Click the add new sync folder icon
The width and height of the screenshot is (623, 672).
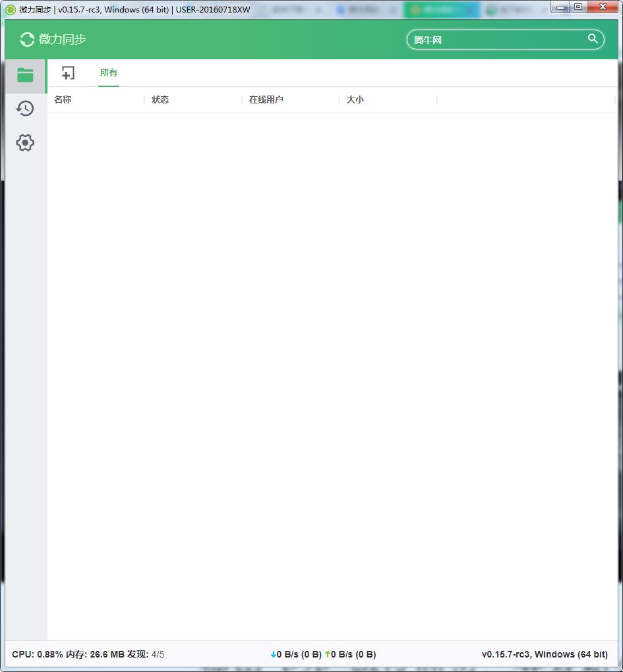pyautogui.click(x=68, y=73)
